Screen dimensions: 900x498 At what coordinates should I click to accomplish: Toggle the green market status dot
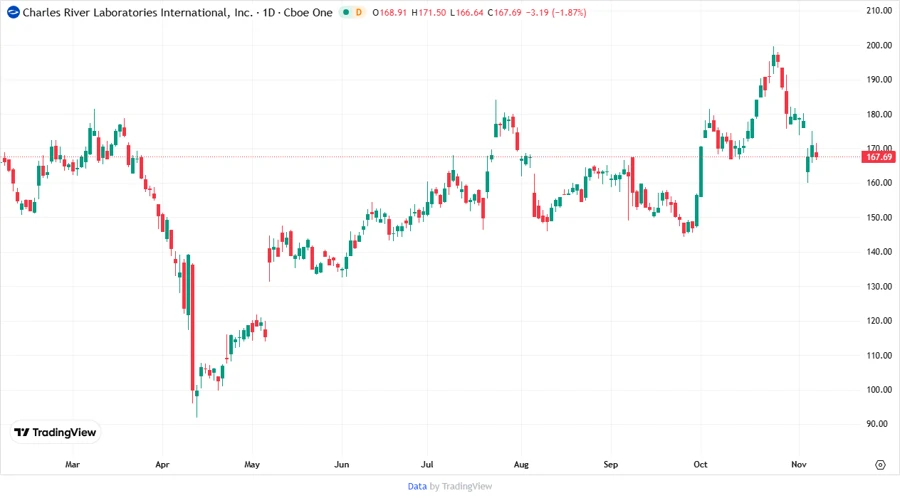[346, 12]
